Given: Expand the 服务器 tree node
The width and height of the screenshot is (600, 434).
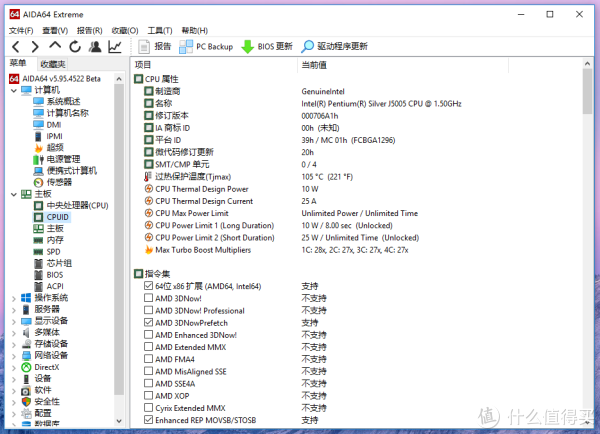Looking at the screenshot, I should coord(14,310).
